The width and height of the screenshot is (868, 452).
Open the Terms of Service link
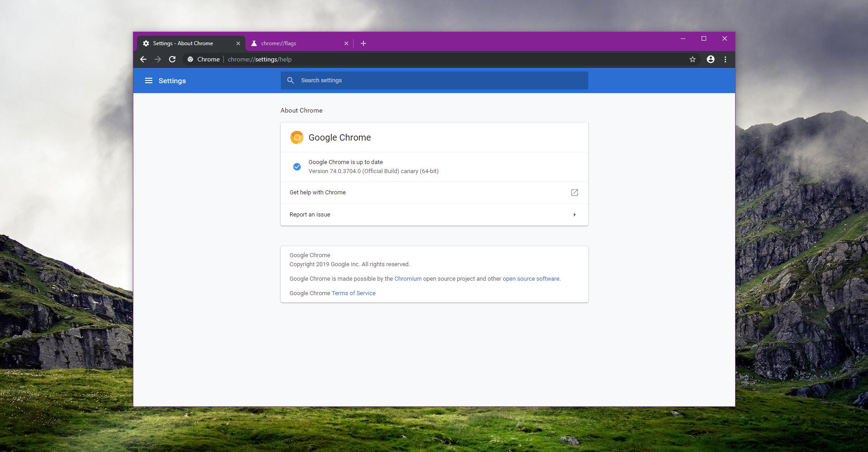coord(354,293)
